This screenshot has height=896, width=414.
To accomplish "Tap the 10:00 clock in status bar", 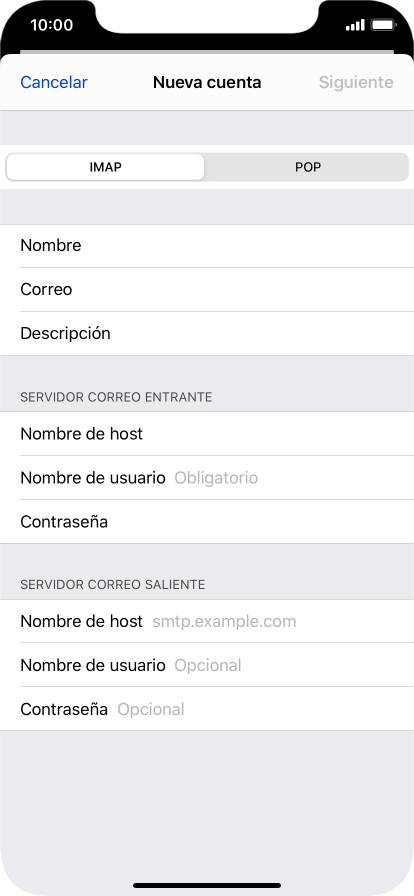I will (x=51, y=25).
